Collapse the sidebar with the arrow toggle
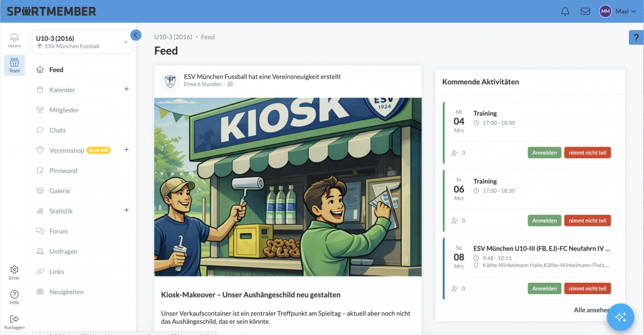644x335 pixels. pyautogui.click(x=135, y=35)
